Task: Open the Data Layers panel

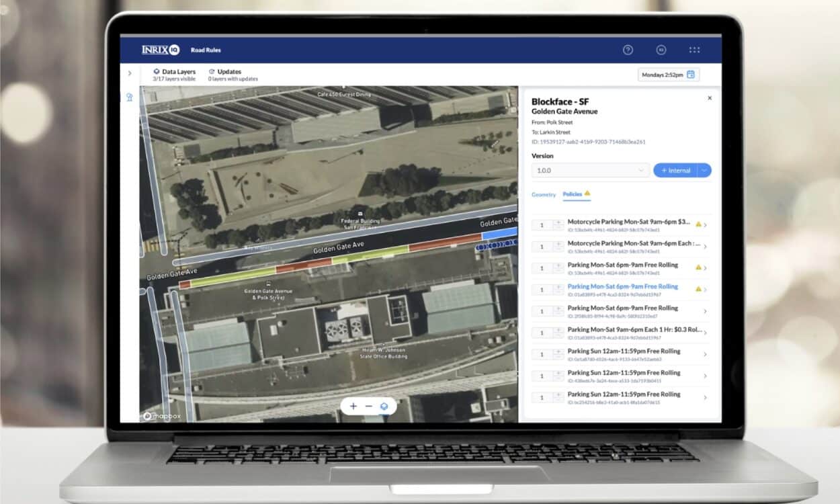Action: coord(175,75)
